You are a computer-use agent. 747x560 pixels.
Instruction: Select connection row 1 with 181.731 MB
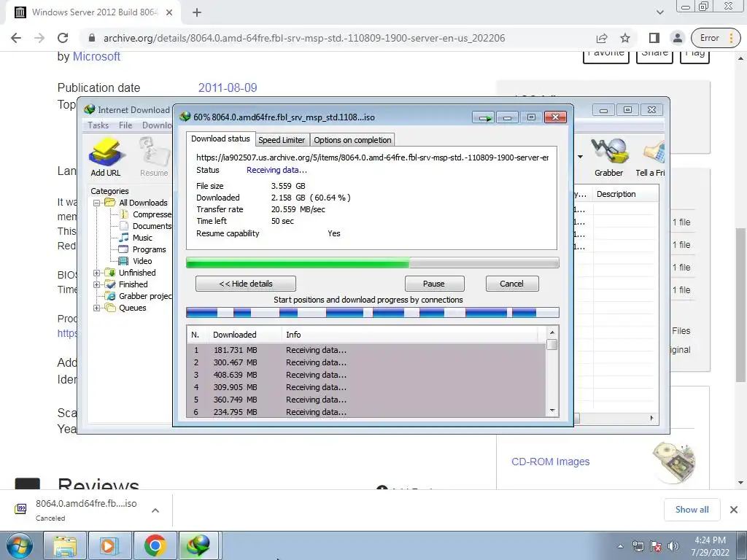(366, 350)
